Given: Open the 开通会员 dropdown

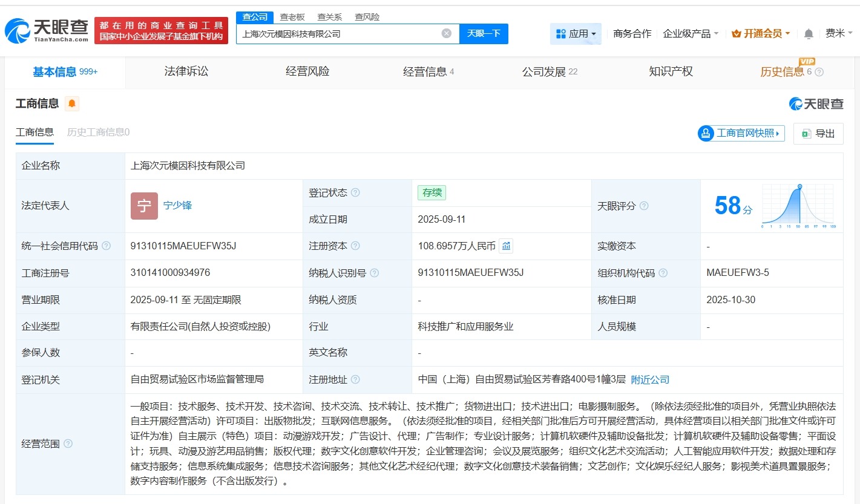Looking at the screenshot, I should pos(760,34).
